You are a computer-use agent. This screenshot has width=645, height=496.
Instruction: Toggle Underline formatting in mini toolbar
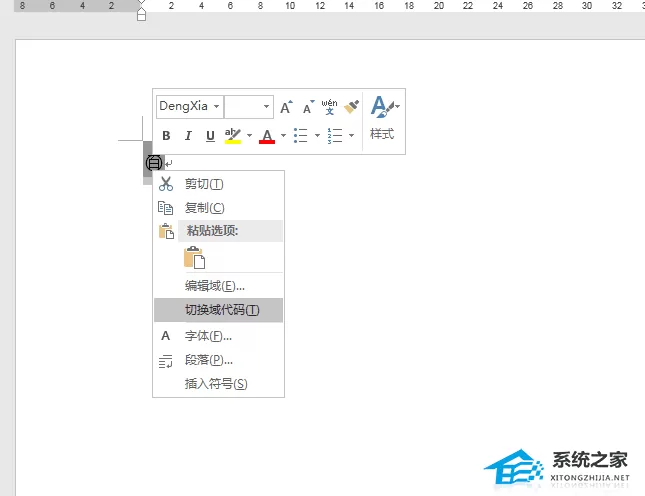(x=210, y=135)
